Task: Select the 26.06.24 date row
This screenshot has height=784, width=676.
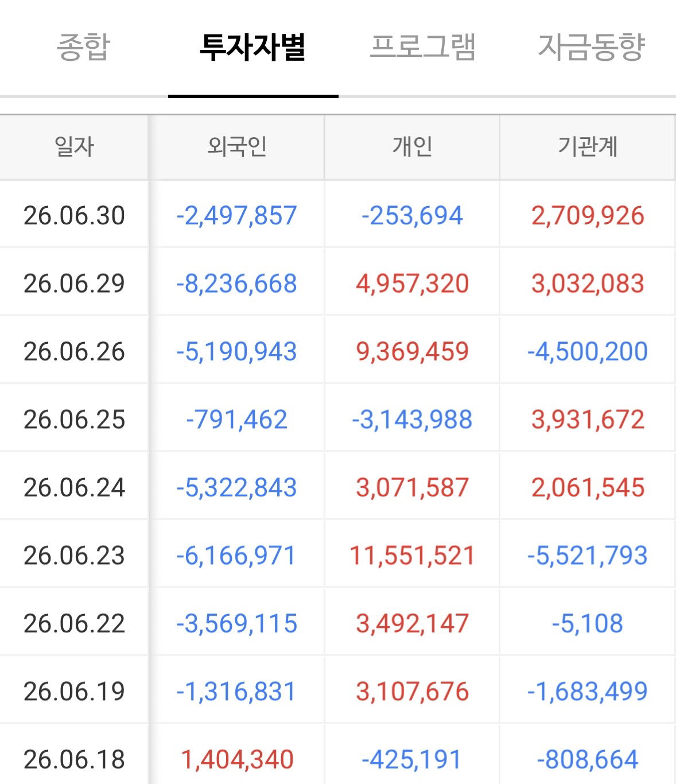Action: 338,487
